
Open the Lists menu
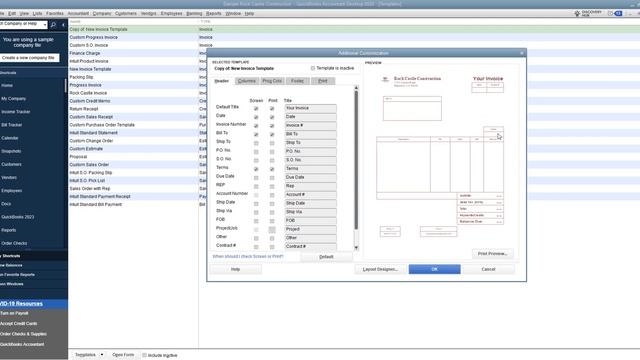pyautogui.click(x=37, y=13)
